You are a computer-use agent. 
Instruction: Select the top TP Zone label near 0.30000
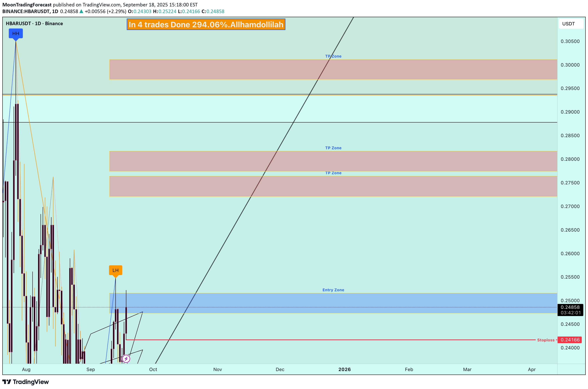pos(333,56)
